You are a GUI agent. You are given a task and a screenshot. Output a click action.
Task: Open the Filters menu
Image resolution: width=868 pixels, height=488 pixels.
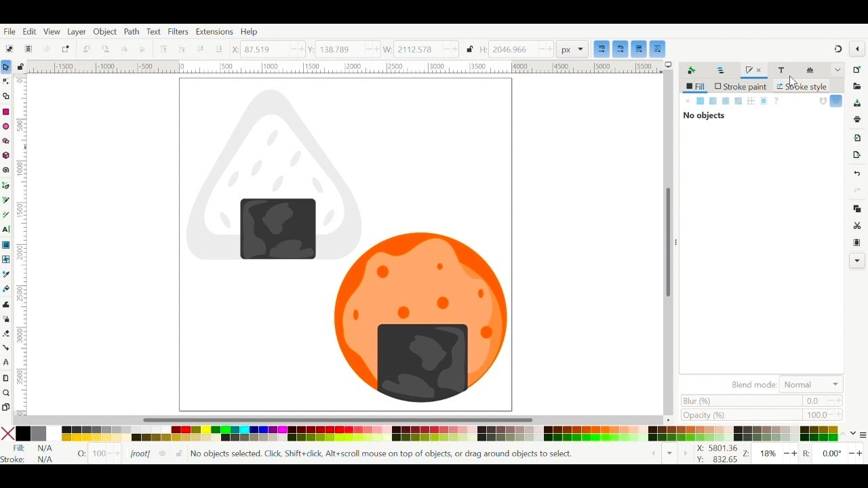pyautogui.click(x=178, y=32)
